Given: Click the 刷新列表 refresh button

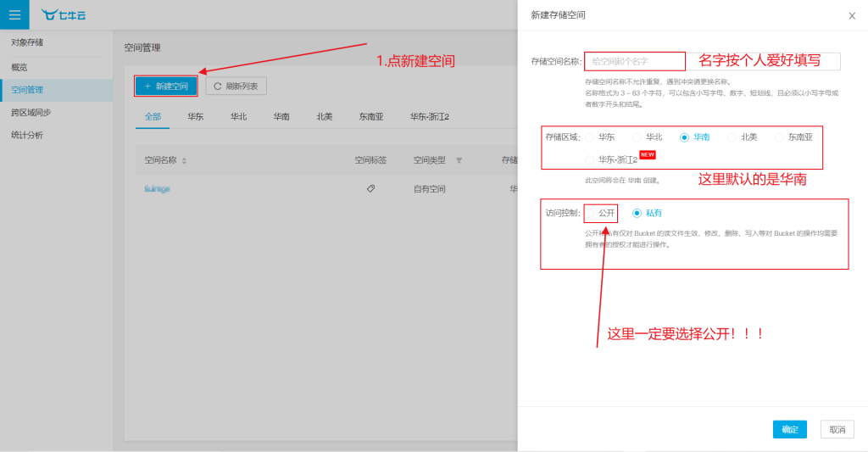Looking at the screenshot, I should click(236, 86).
